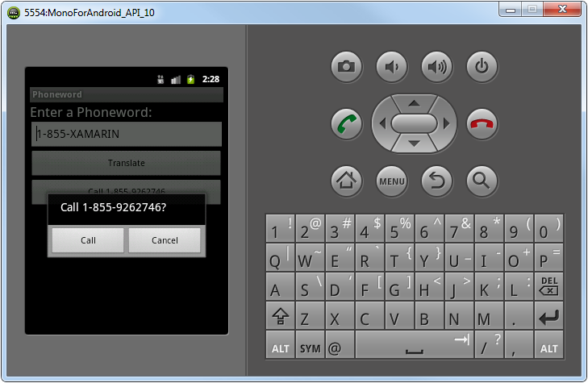Click the Home hardware button
Image resolution: width=588 pixels, height=383 pixels.
(347, 181)
